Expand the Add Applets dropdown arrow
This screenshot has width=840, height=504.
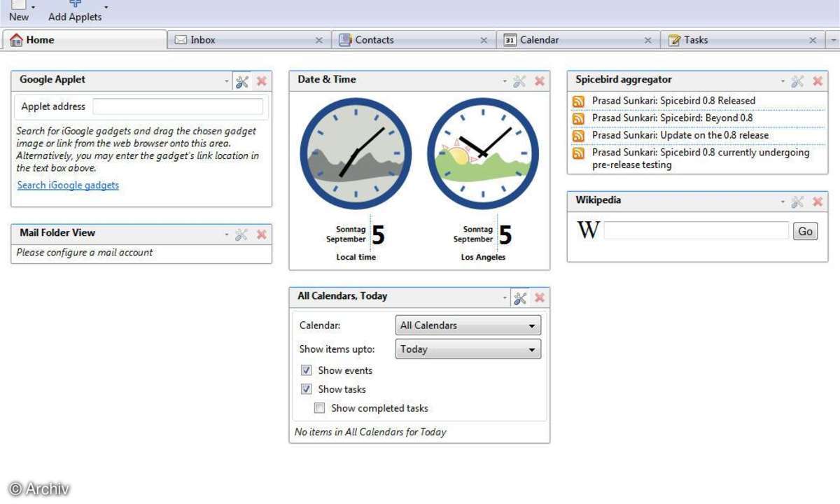pyautogui.click(x=106, y=8)
